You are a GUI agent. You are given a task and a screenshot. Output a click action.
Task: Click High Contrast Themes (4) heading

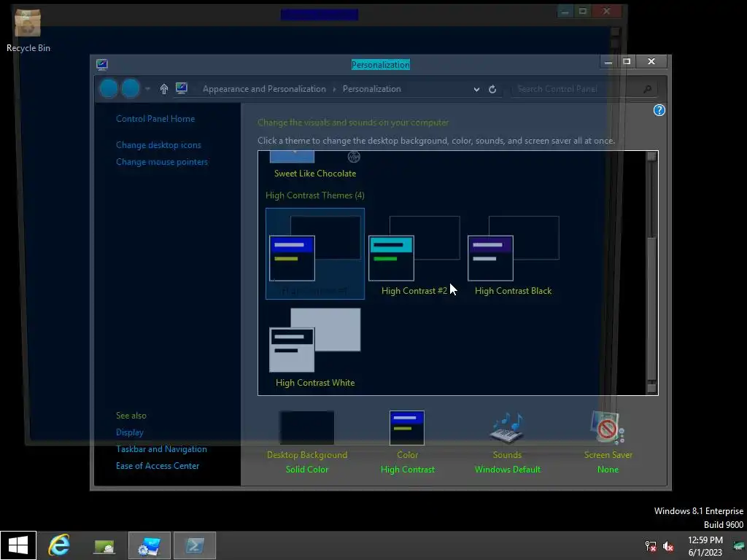tap(315, 195)
